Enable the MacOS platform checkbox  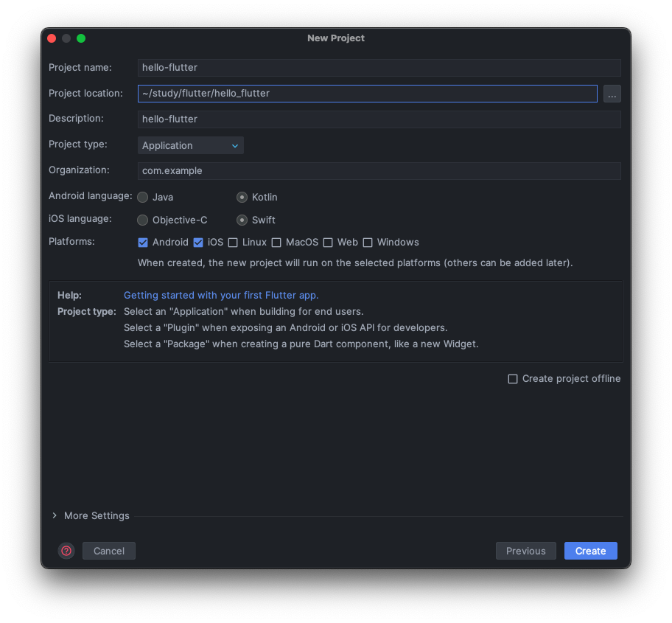click(276, 243)
